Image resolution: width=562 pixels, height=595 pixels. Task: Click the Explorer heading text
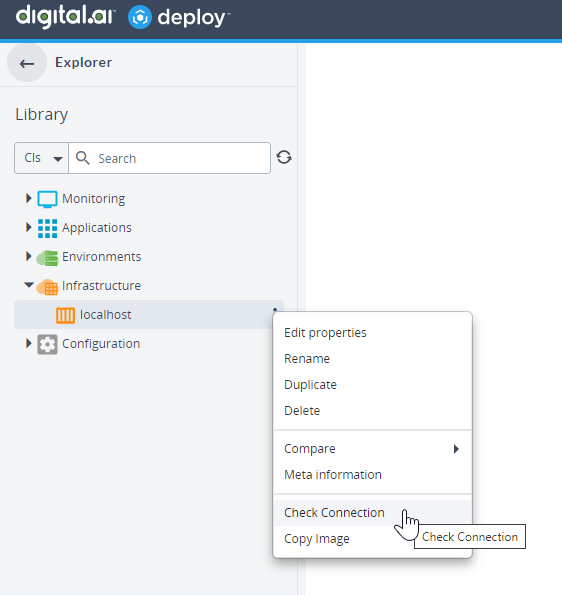(x=83, y=62)
